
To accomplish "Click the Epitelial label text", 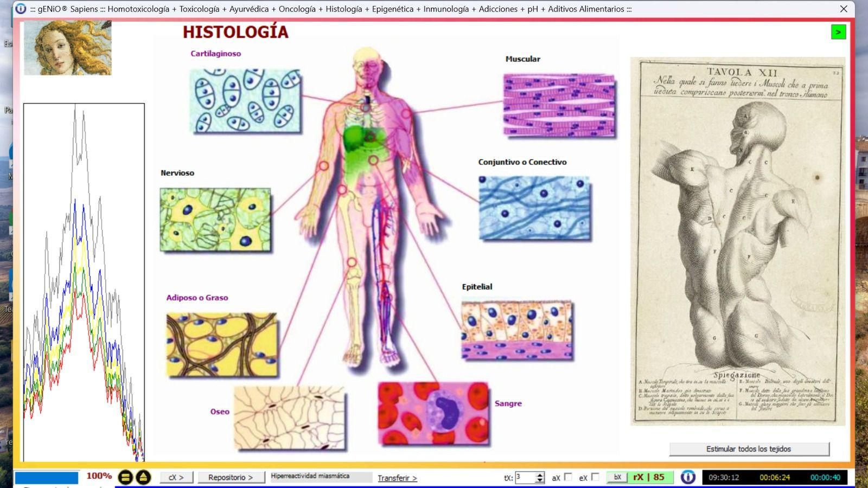I will click(477, 287).
